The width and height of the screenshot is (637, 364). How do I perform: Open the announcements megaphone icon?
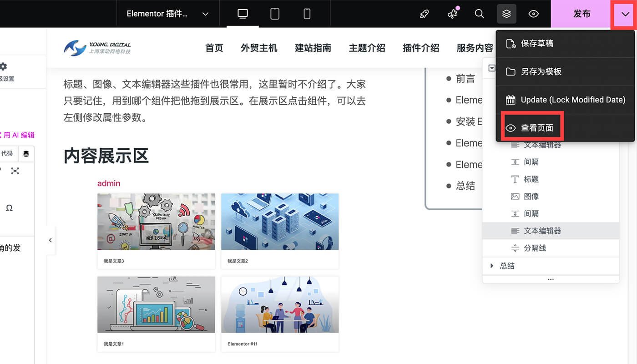[x=452, y=14]
